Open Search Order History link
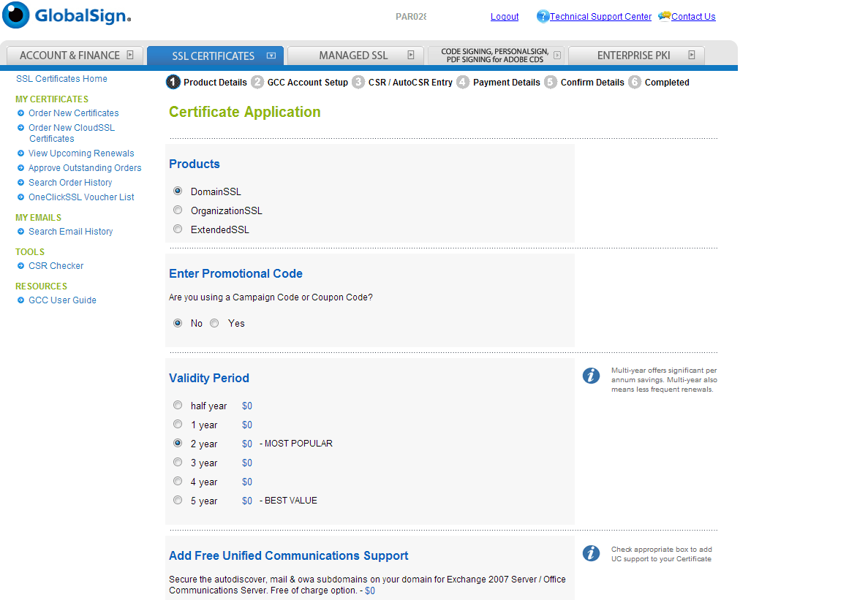Screen dimensions: 868x600 point(70,183)
